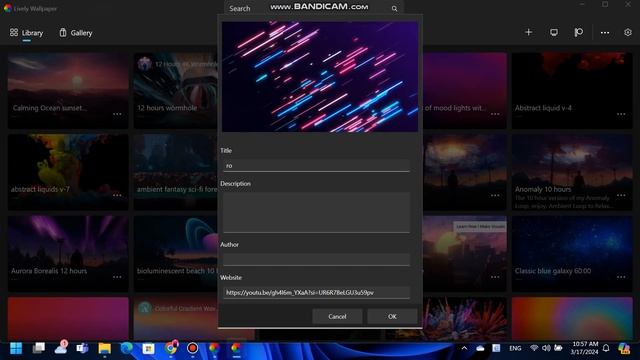Click the Copilot icon on the taskbar
Viewport: 640px width, 360px height.
pyautogui.click(x=624, y=348)
